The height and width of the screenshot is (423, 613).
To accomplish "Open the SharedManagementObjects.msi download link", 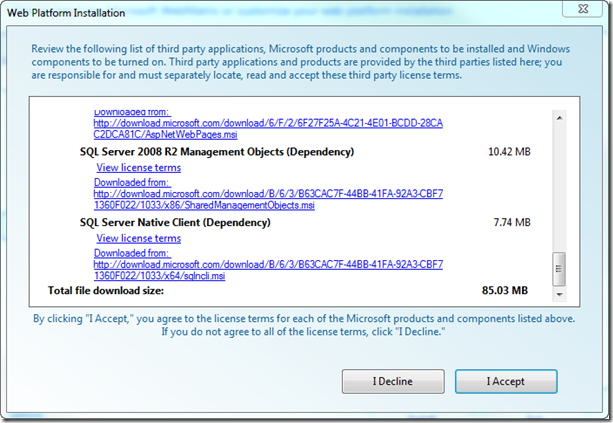I will point(268,199).
